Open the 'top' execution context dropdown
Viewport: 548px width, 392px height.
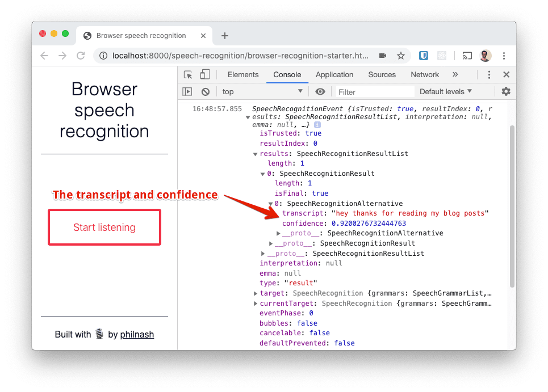pyautogui.click(x=262, y=91)
